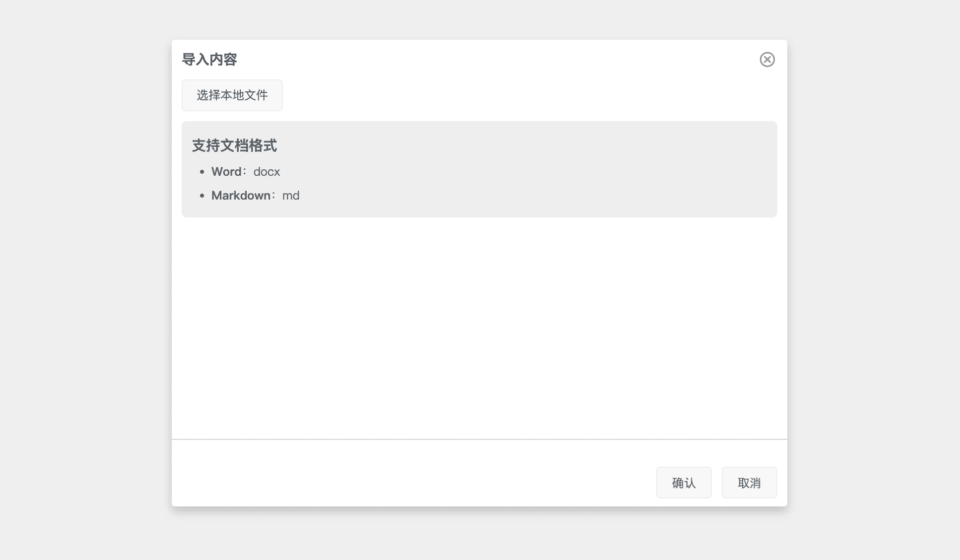Click the bullet before Word
960x560 pixels.
point(202,172)
